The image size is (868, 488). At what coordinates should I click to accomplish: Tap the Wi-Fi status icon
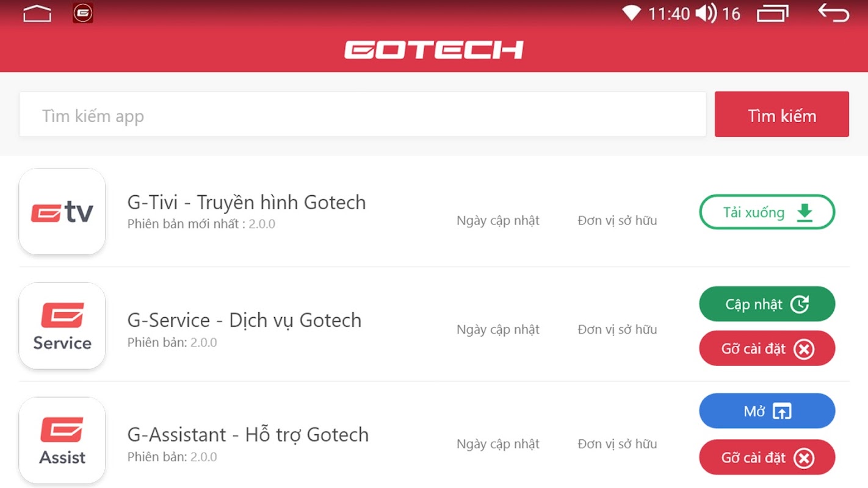(x=631, y=13)
